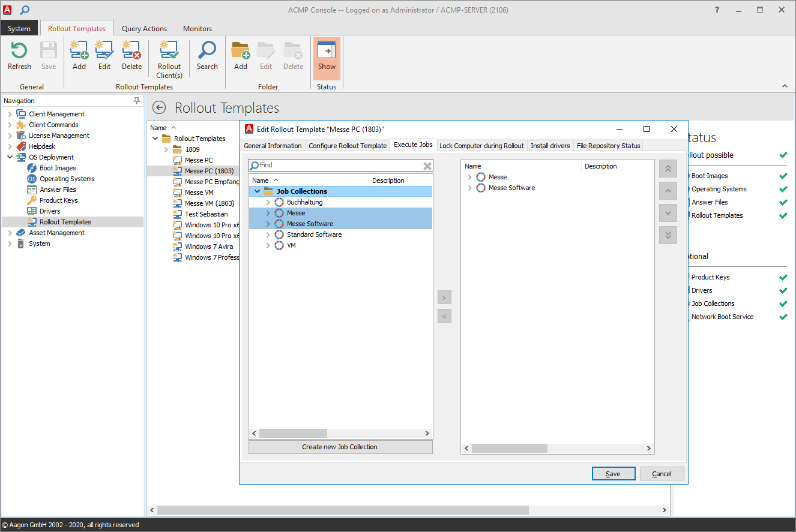The width and height of the screenshot is (796, 532).
Task: Collapse OS Deployment node
Action: point(10,157)
